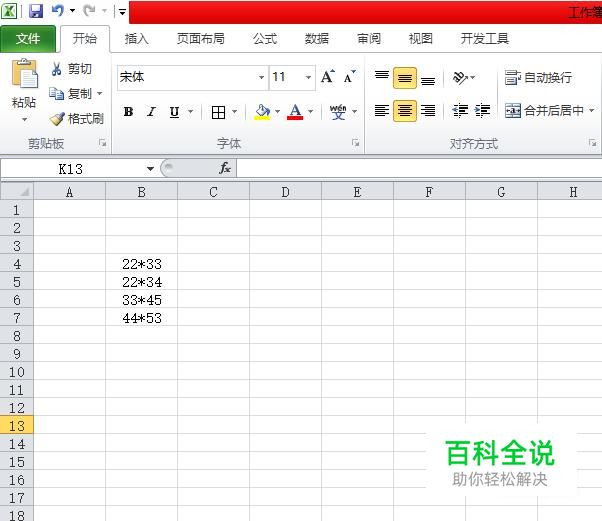Click 合并后居中 merge and center
The image size is (602, 521).
point(544,111)
